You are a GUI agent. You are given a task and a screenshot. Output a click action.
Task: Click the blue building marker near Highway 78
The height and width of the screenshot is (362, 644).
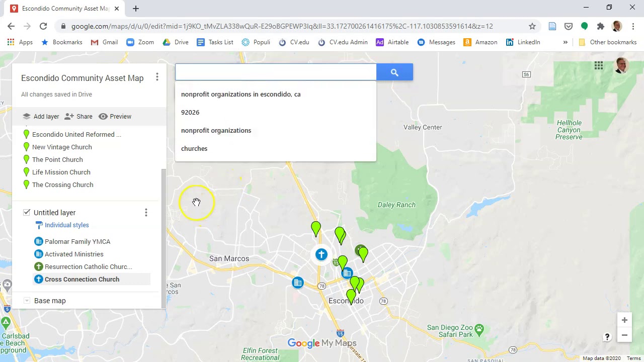point(298,283)
